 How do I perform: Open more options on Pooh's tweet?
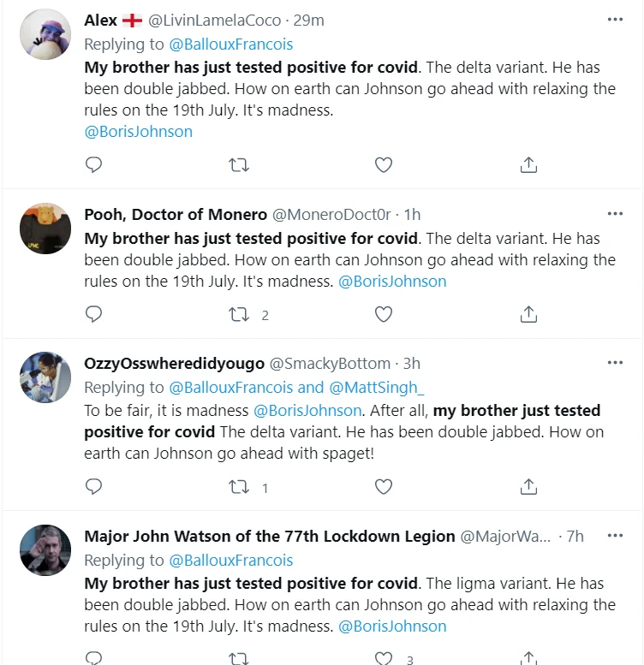(x=615, y=214)
